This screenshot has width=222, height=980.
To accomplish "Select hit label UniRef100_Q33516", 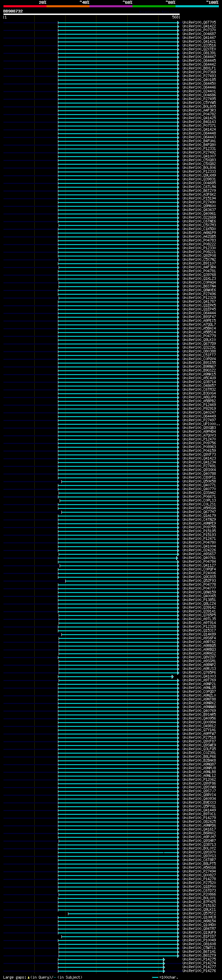I will click(199, 45).
